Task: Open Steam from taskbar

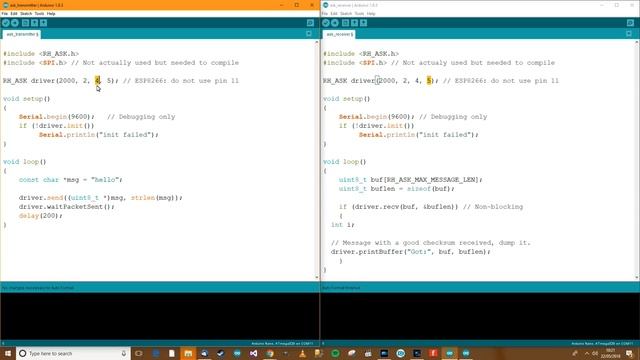Action: (221, 353)
